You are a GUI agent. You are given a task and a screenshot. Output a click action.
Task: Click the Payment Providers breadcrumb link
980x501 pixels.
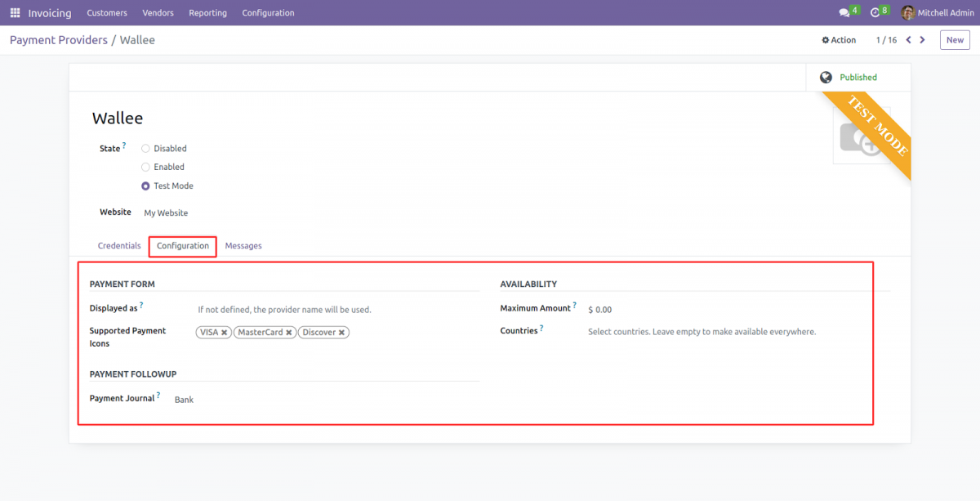58,39
